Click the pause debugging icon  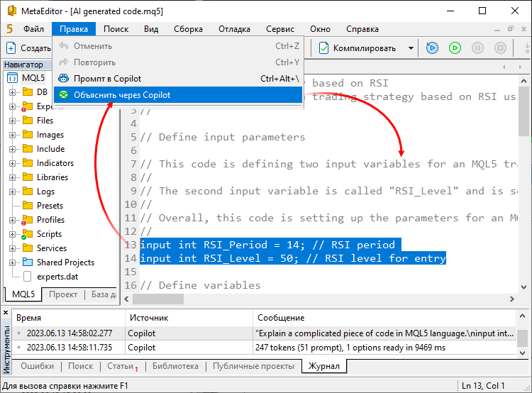pyautogui.click(x=477, y=48)
